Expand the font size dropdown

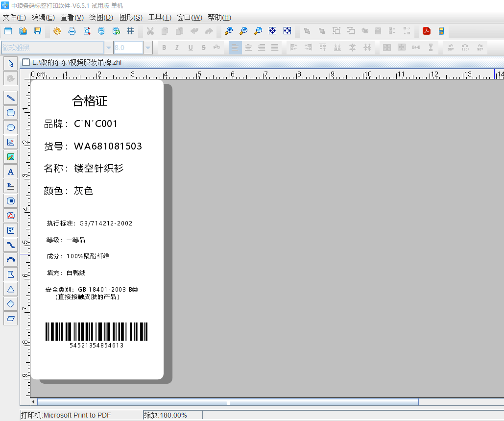point(148,48)
